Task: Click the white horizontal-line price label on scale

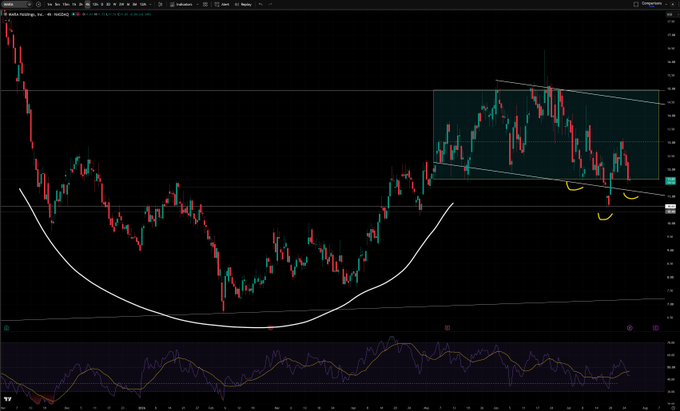Action: (670, 206)
